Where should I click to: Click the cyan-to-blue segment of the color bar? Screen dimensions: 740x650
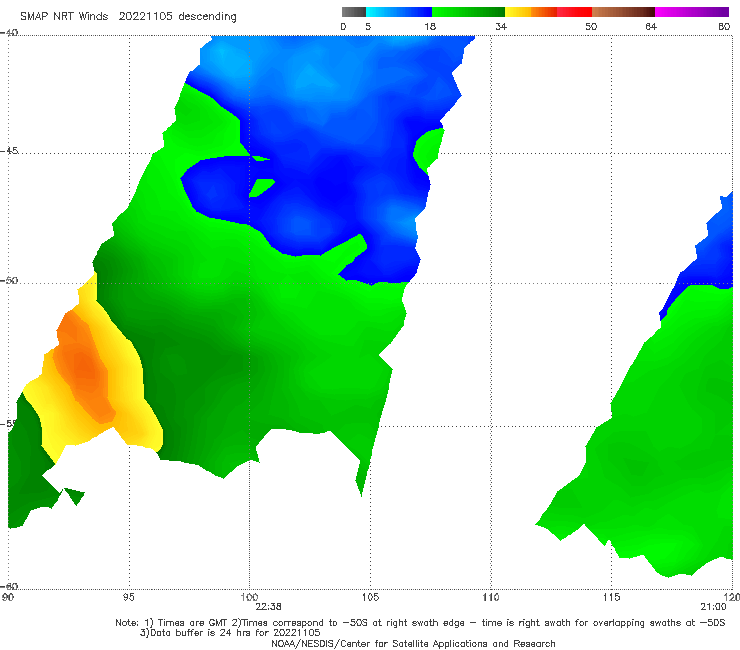coord(399,12)
